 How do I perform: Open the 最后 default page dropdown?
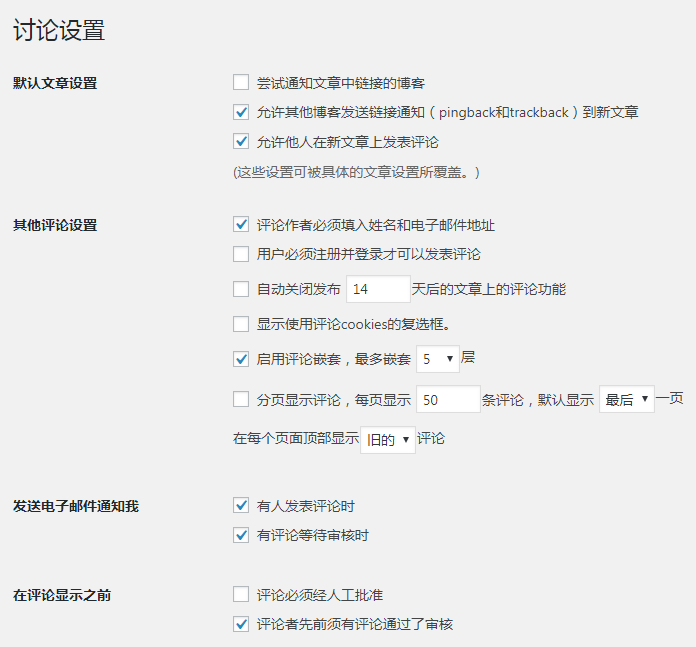point(627,399)
